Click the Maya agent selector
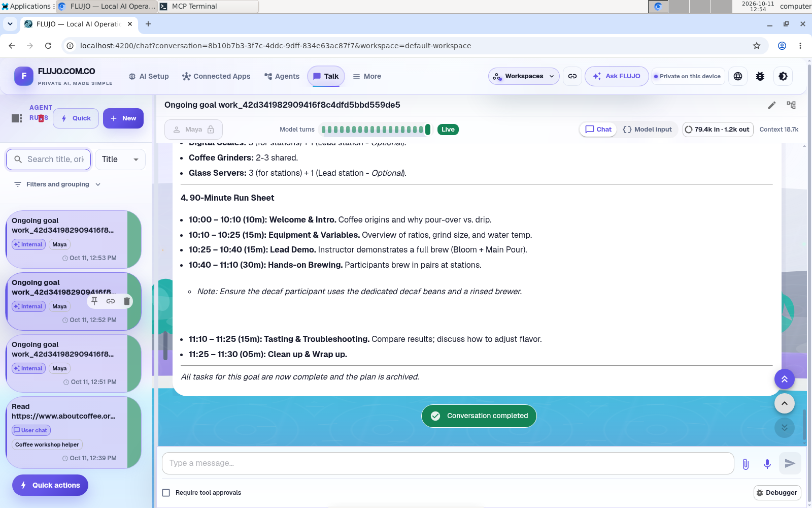812x508 pixels. [x=193, y=130]
